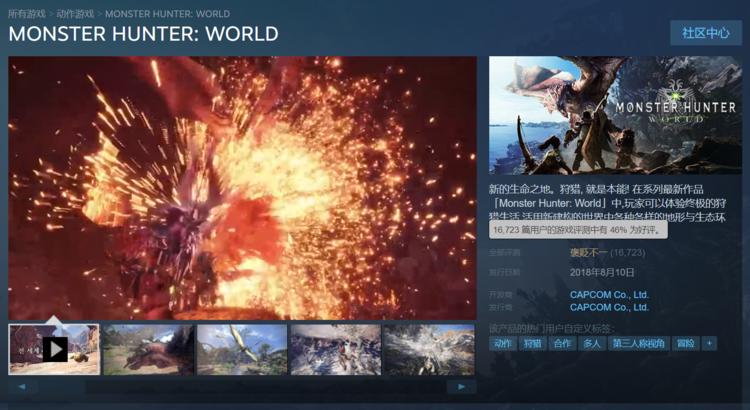The width and height of the screenshot is (750, 410).
Task: Open the 社区中心 community hub button
Action: pos(706,33)
